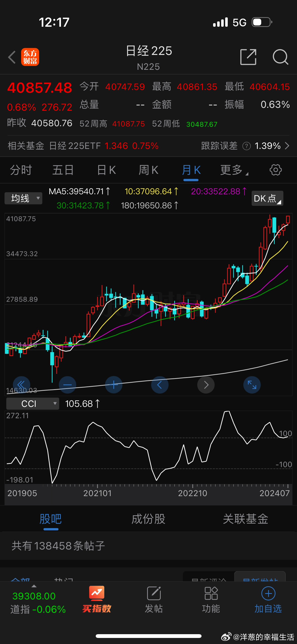Expand the 均线 indicator dropdown
Screen dimensions: 297x644
pos(23,198)
